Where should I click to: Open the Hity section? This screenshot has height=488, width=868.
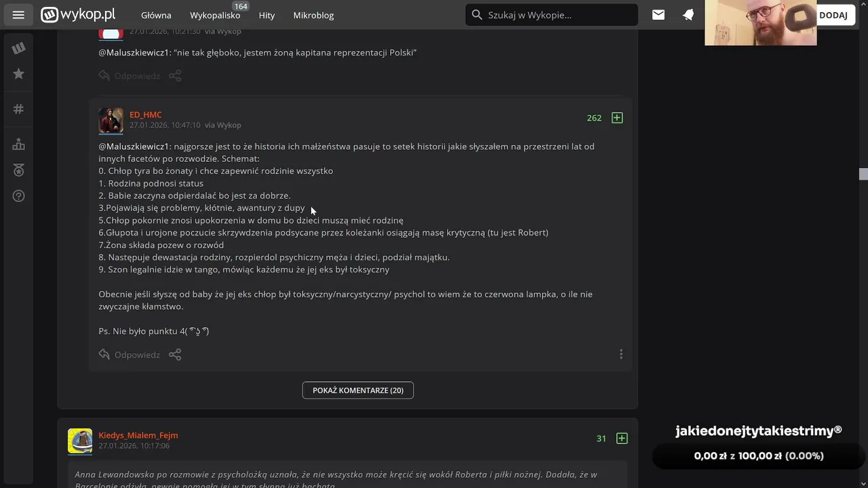pyautogui.click(x=267, y=15)
